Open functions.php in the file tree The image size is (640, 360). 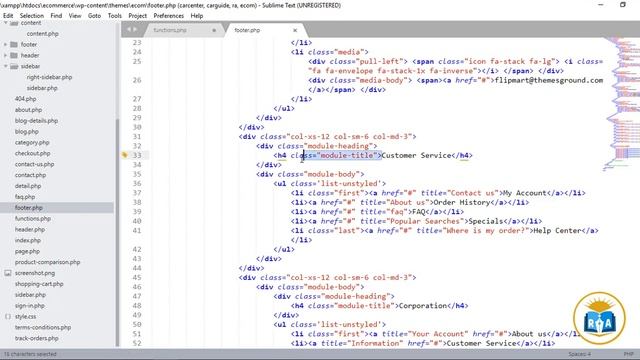point(33,218)
